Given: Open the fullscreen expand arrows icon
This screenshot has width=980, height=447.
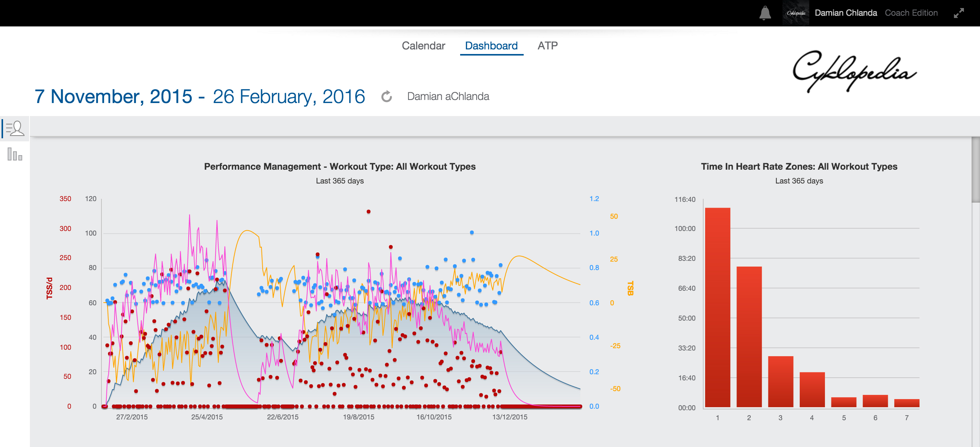Looking at the screenshot, I should 959,13.
